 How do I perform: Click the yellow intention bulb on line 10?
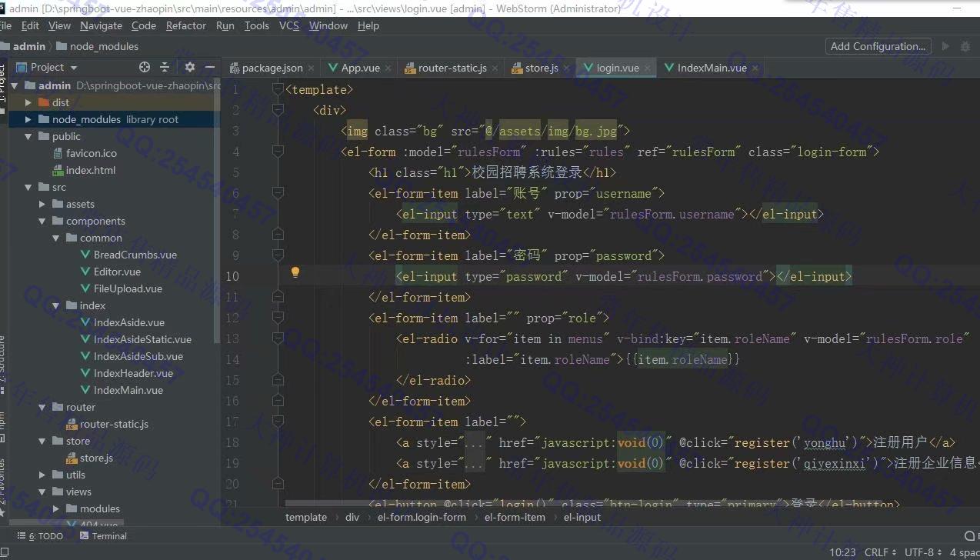pyautogui.click(x=295, y=272)
